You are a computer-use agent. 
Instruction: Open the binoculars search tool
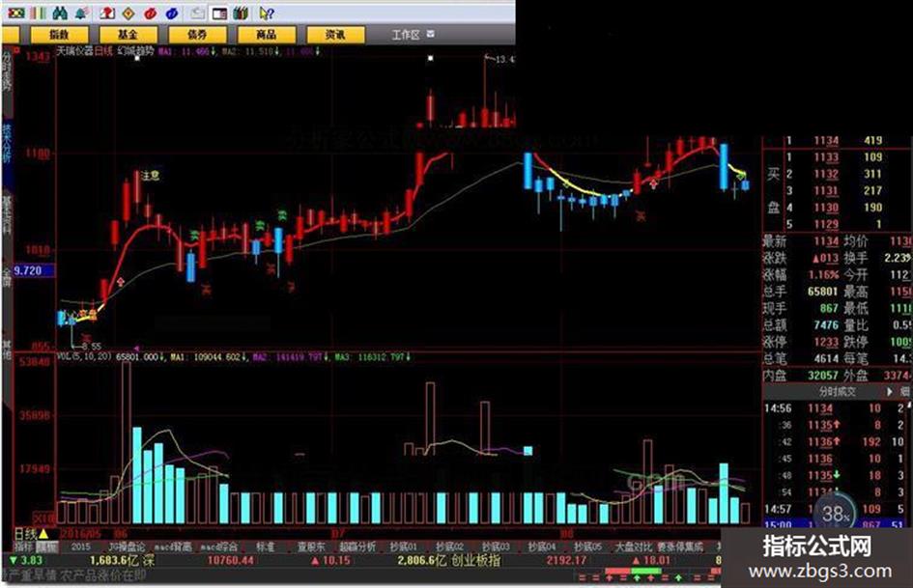pyautogui.click(x=59, y=13)
